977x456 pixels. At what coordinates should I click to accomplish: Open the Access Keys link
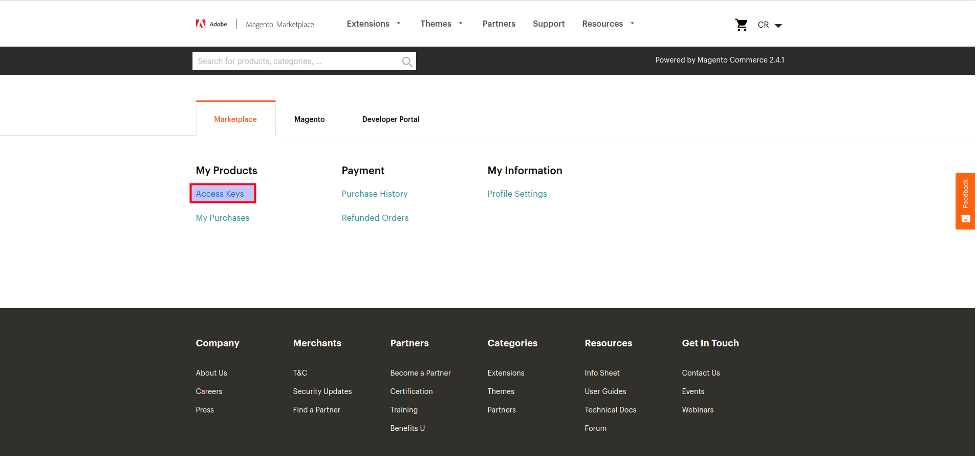coord(220,194)
